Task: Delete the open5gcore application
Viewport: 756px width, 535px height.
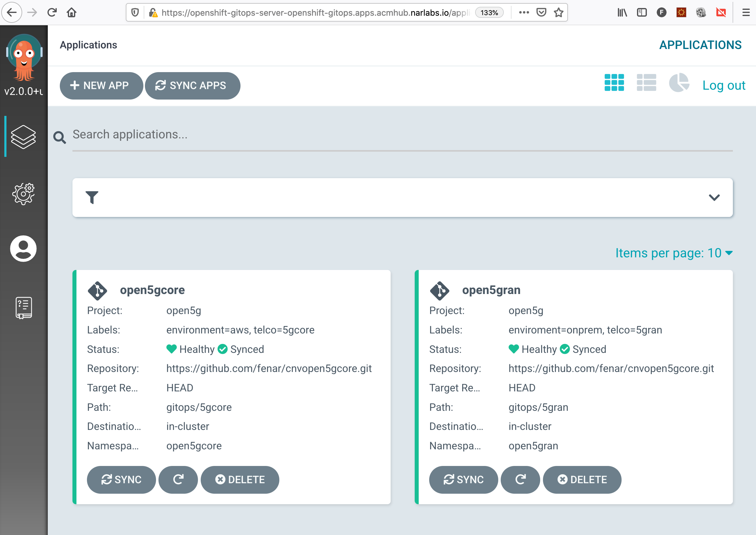Action: point(240,479)
